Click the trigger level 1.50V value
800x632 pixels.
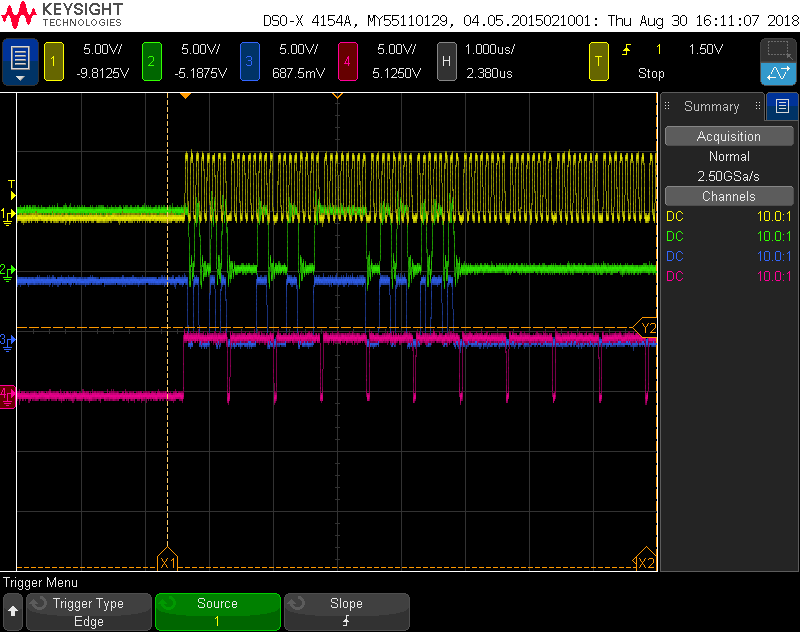tap(706, 49)
